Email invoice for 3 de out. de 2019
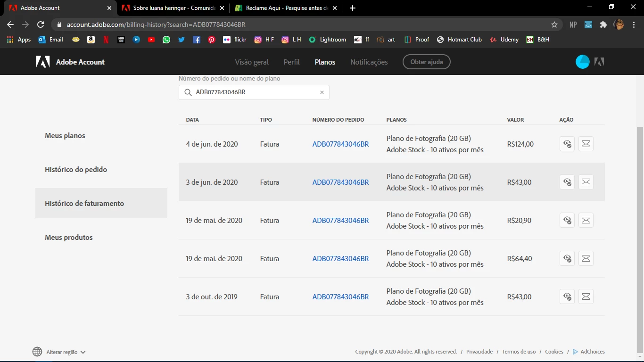Screen dimensions: 644x362 [x=586, y=297]
